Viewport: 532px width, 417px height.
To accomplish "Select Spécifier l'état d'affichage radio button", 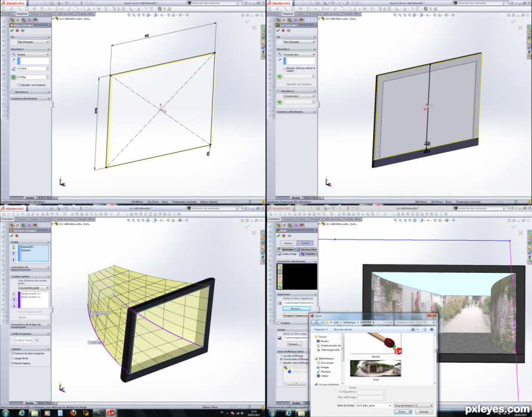I will 281,363.
